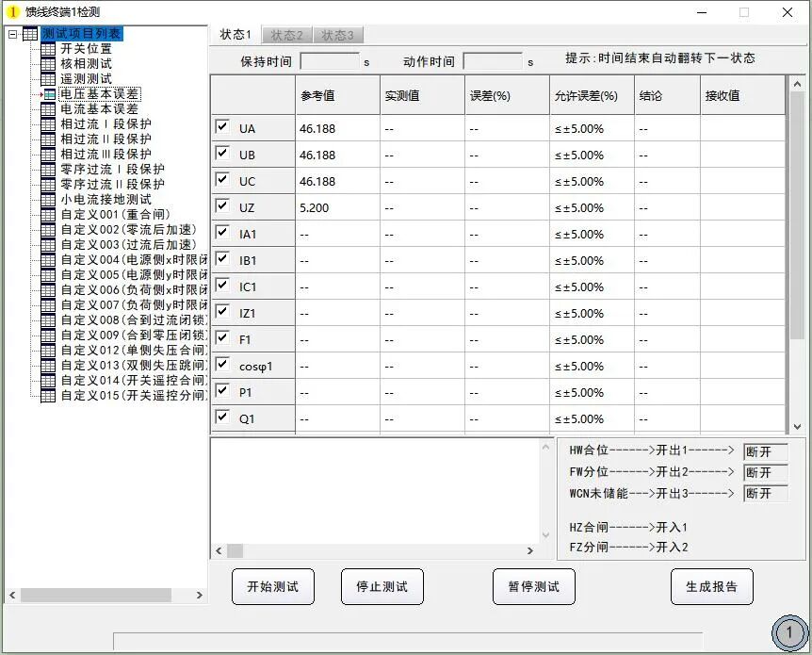
Task: Click the icon for 自定义001(重合闸)
Action: [48, 215]
